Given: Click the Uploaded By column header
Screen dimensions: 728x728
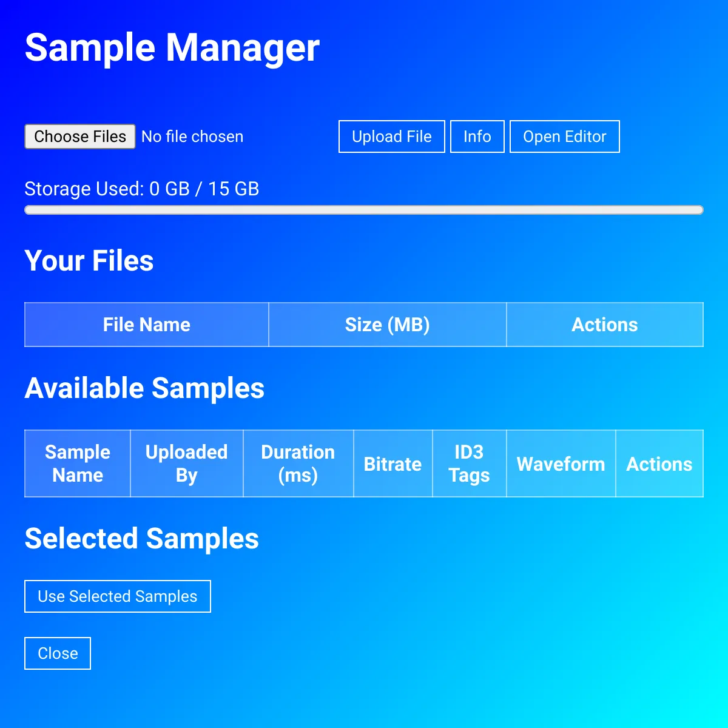Looking at the screenshot, I should click(186, 463).
